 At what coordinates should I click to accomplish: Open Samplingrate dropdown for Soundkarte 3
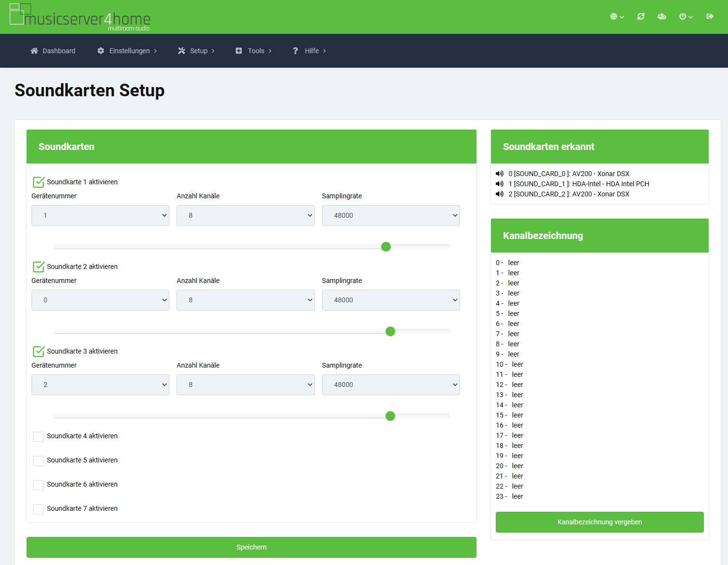click(x=391, y=385)
